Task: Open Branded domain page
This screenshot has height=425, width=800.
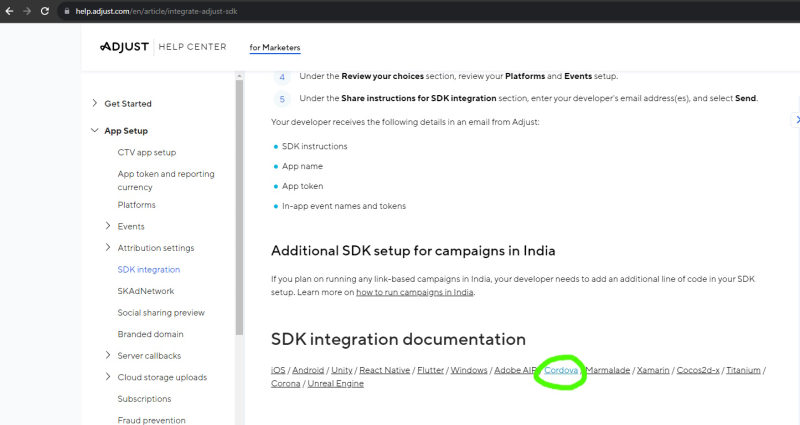Action: pos(150,334)
